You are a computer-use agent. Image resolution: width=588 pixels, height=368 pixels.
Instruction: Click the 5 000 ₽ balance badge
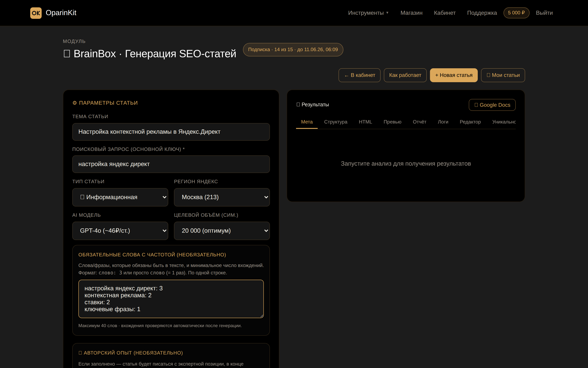(516, 13)
